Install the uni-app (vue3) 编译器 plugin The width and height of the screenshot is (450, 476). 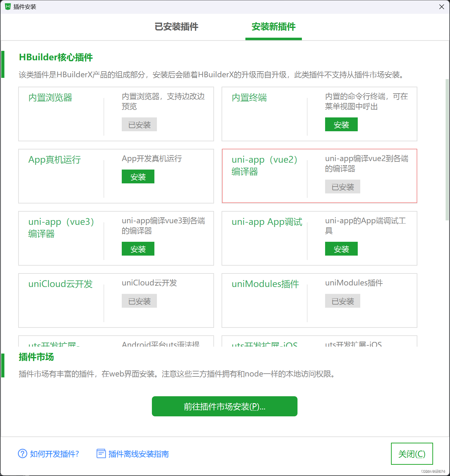pyautogui.click(x=138, y=249)
